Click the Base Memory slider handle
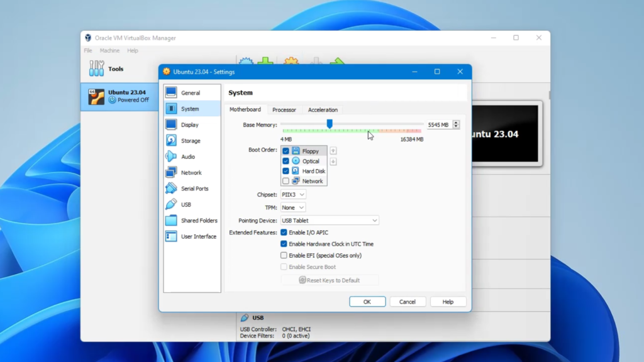644x362 pixels. 330,124
